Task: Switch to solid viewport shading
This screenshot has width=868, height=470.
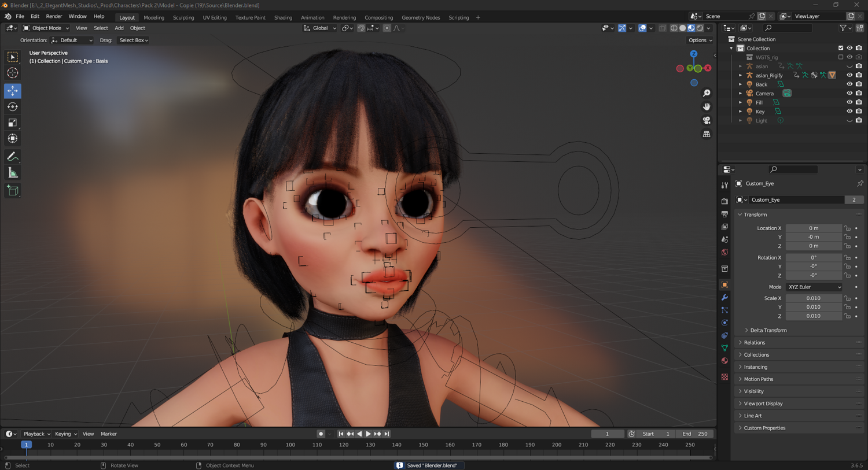Action: click(682, 28)
